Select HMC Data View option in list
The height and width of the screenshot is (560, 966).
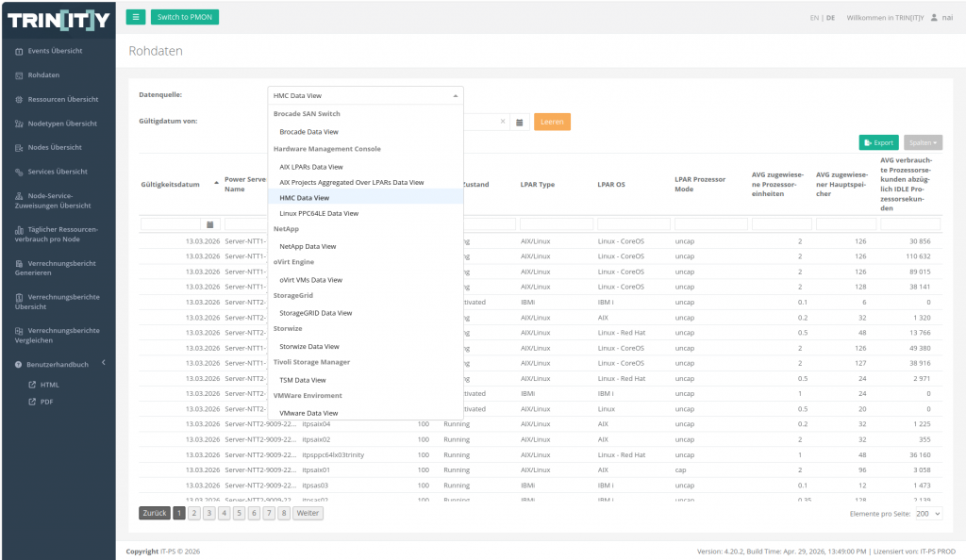pos(366,198)
